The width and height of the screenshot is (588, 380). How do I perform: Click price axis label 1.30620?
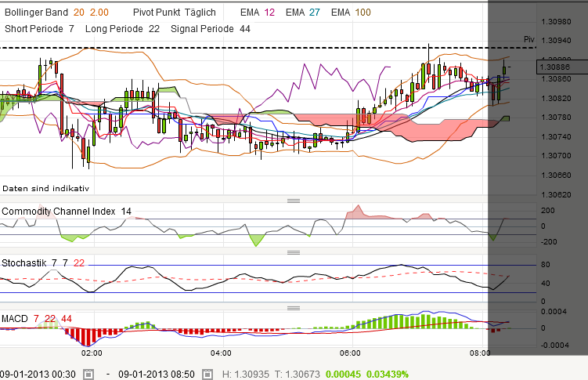(556, 194)
